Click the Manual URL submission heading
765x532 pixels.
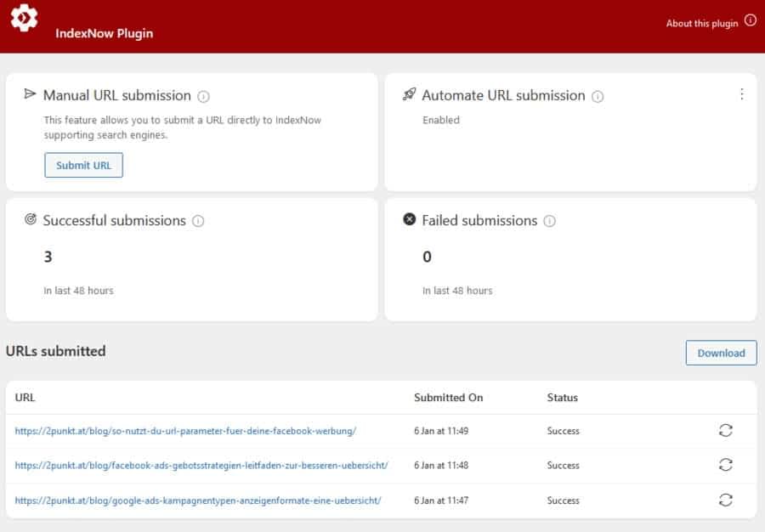click(117, 95)
